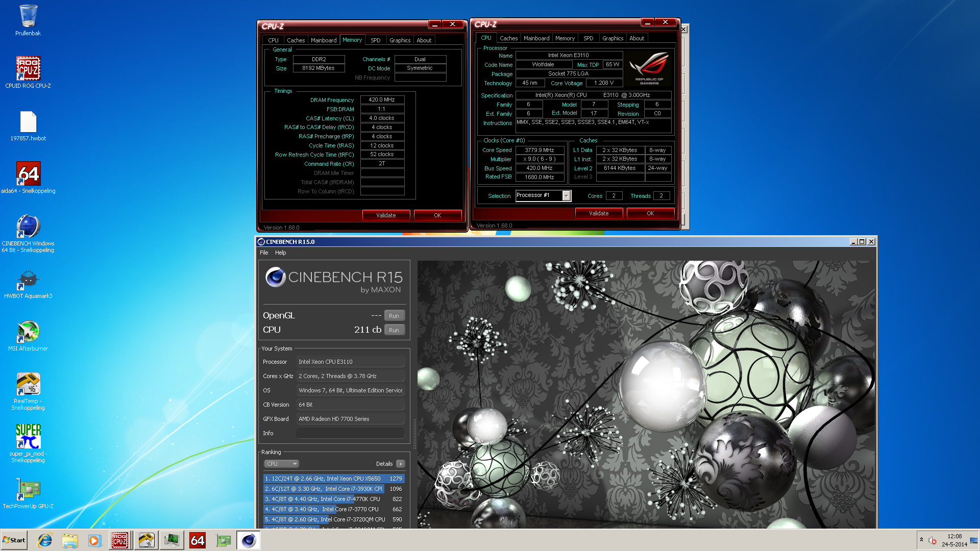
Task: Click the rendered spheres image in Cinebench
Action: (646, 394)
